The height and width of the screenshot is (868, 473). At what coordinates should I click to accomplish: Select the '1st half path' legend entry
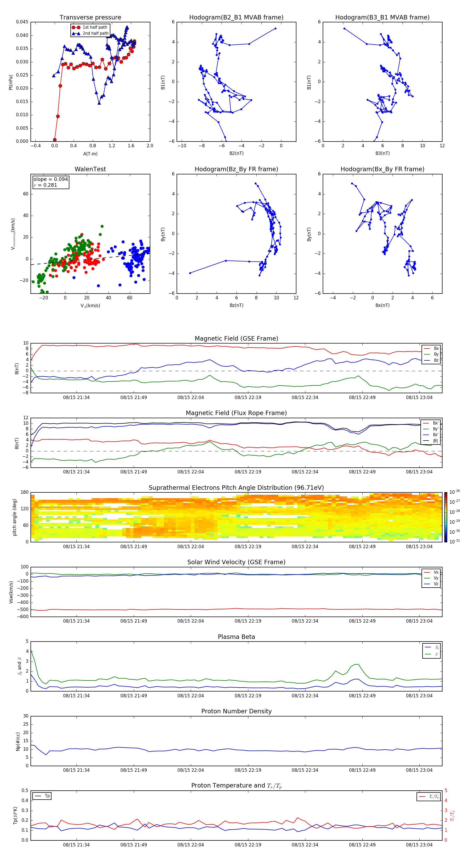tap(90, 27)
